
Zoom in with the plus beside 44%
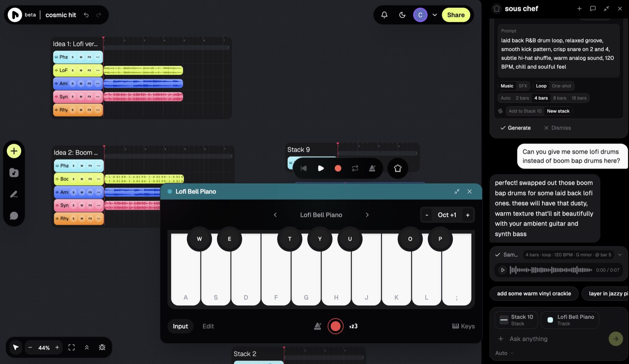[x=57, y=347]
